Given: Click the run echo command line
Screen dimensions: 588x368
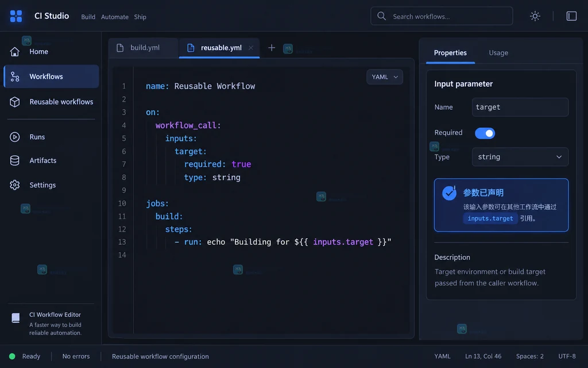Looking at the screenshot, I should point(283,242).
